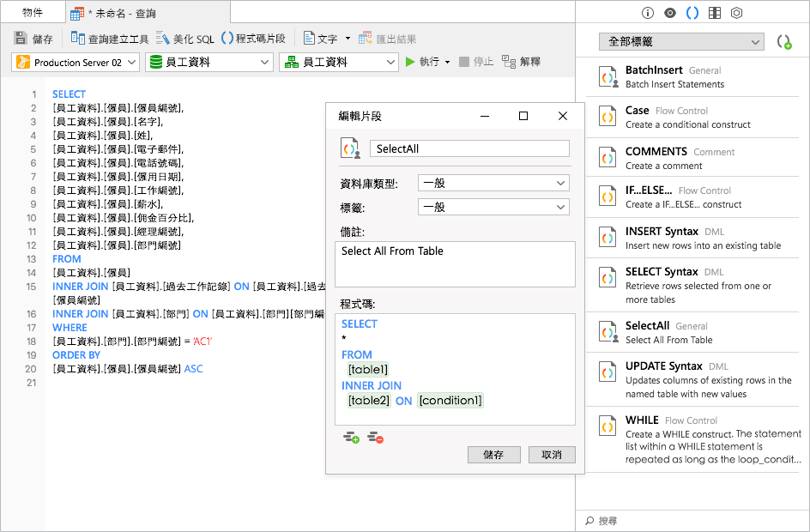Toggle the info panel icon at top right
Screen dimensions: 810x532
[x=647, y=13]
